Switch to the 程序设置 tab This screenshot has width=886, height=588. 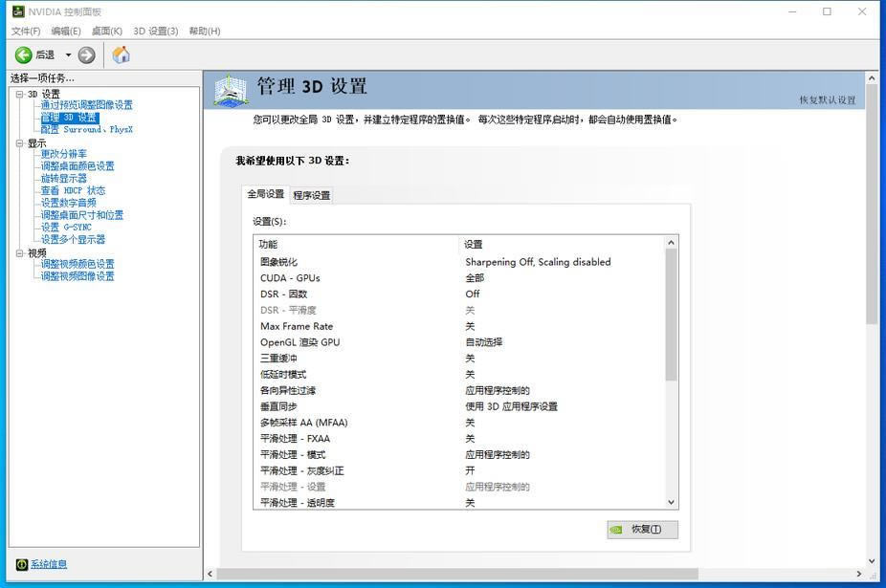[312, 195]
